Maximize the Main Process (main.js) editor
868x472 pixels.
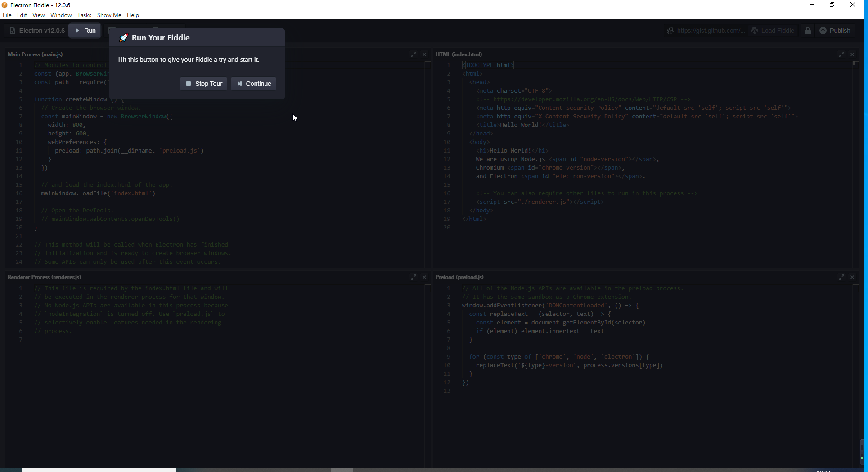click(x=414, y=54)
